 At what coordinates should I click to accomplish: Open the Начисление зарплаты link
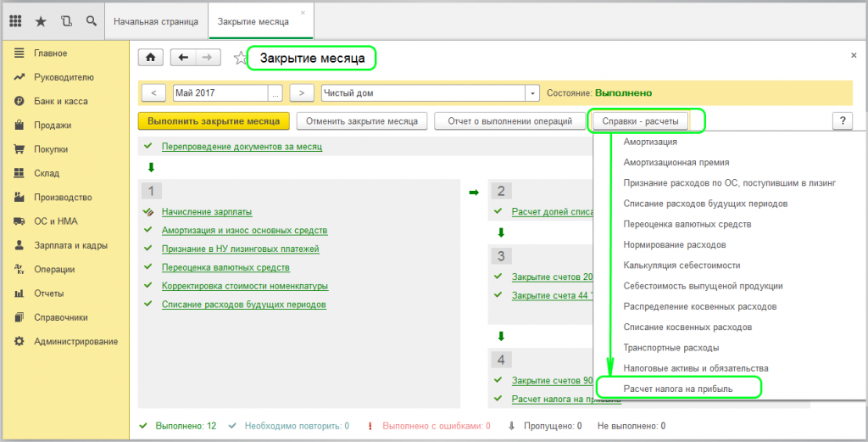[x=207, y=212]
